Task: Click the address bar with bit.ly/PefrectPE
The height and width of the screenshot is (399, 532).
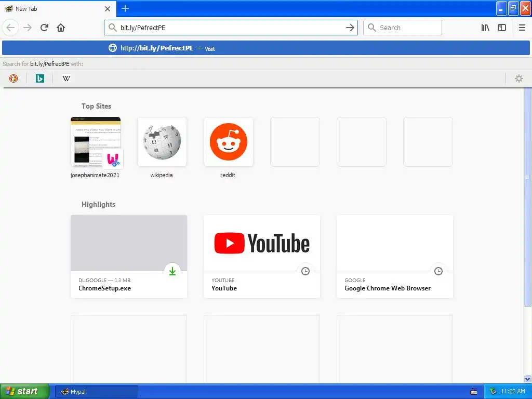Action: [231, 28]
